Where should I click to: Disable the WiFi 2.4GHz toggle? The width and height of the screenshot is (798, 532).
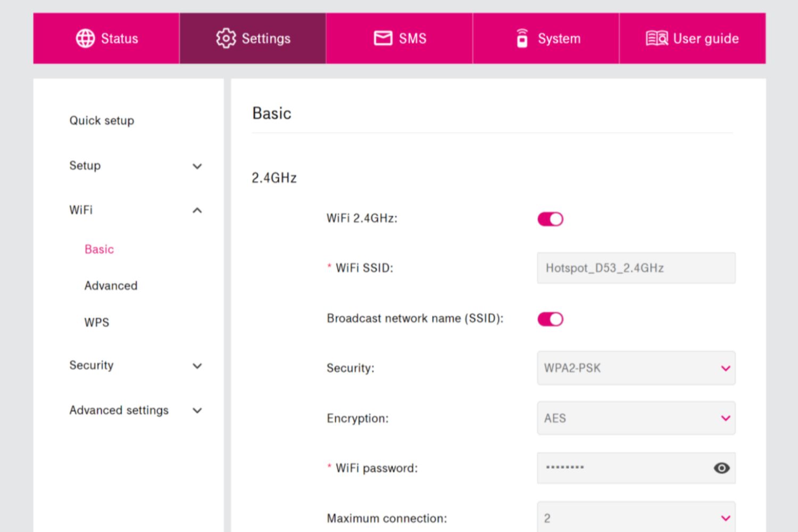pos(550,219)
